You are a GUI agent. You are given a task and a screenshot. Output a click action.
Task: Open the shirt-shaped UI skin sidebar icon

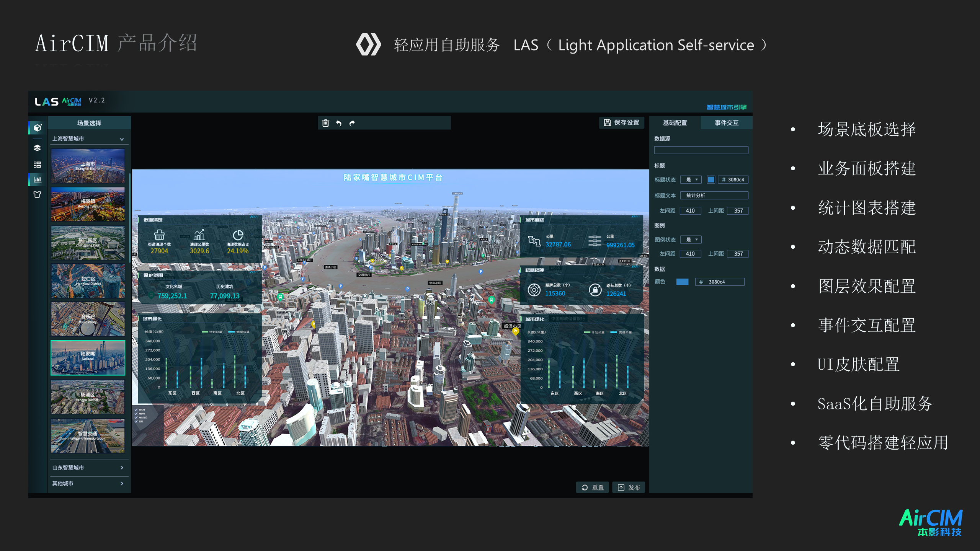click(x=37, y=194)
